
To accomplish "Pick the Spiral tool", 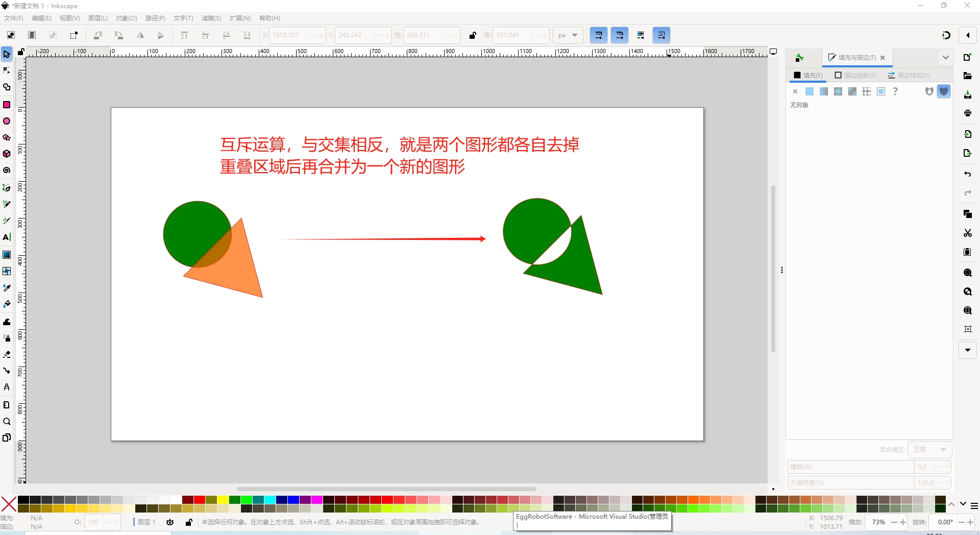I will 7,171.
